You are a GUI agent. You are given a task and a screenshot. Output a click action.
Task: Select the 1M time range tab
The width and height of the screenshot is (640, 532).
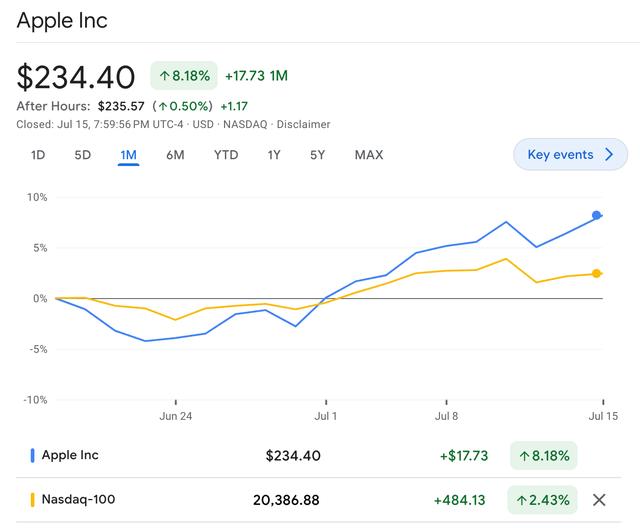[x=128, y=155]
